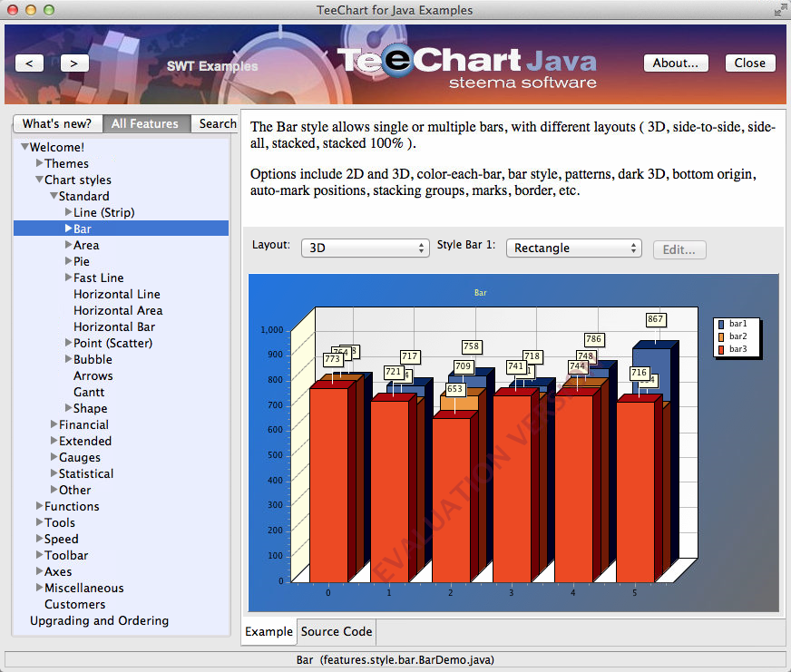Expand the Financial node triangle
Image resolution: width=791 pixels, height=672 pixels.
tap(54, 424)
